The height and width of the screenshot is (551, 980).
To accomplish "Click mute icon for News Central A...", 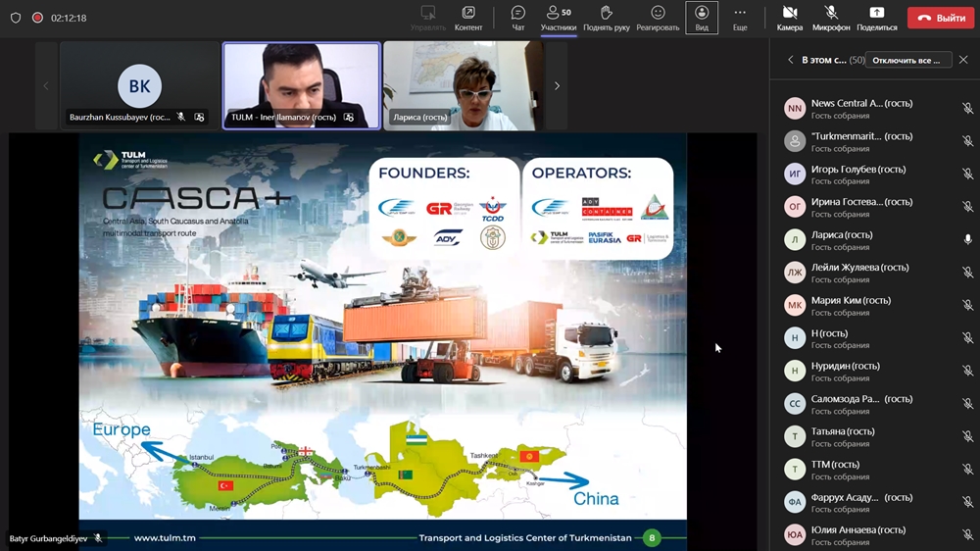I will coord(967,108).
